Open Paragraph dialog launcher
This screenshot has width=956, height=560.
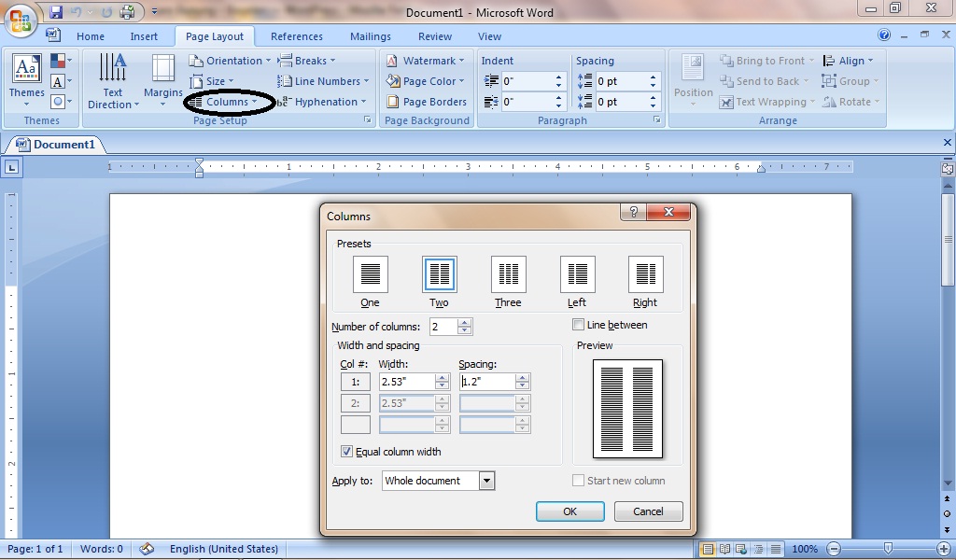click(x=656, y=120)
